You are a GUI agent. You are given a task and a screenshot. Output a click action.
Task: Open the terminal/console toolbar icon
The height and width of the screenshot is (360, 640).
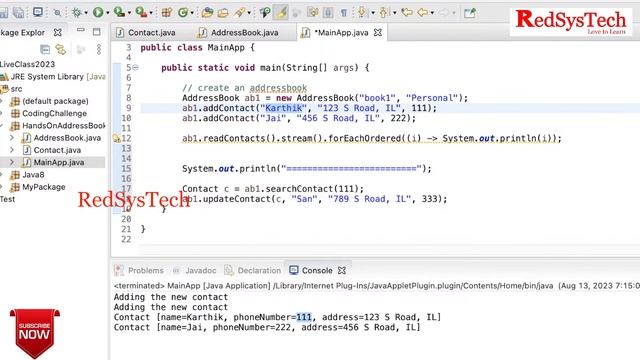tap(38, 12)
